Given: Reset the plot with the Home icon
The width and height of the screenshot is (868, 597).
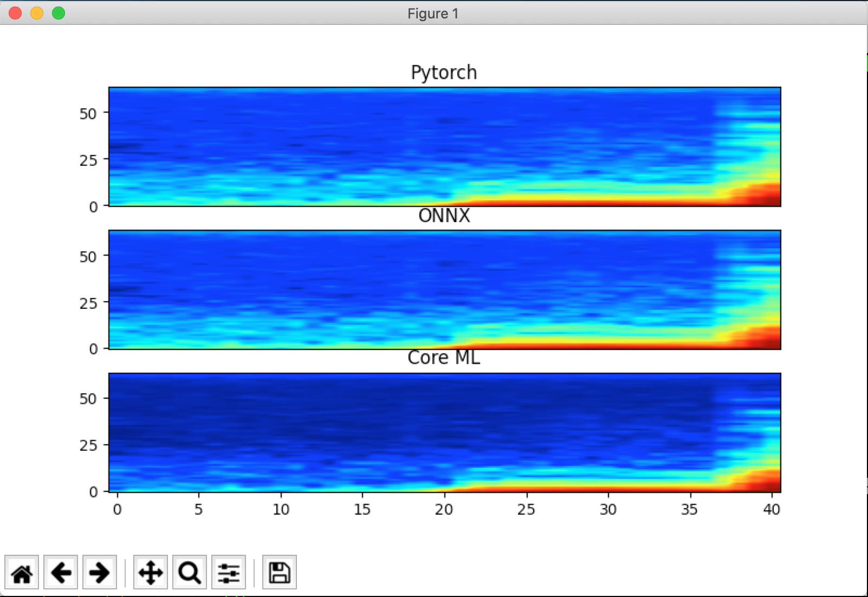Looking at the screenshot, I should [x=22, y=572].
